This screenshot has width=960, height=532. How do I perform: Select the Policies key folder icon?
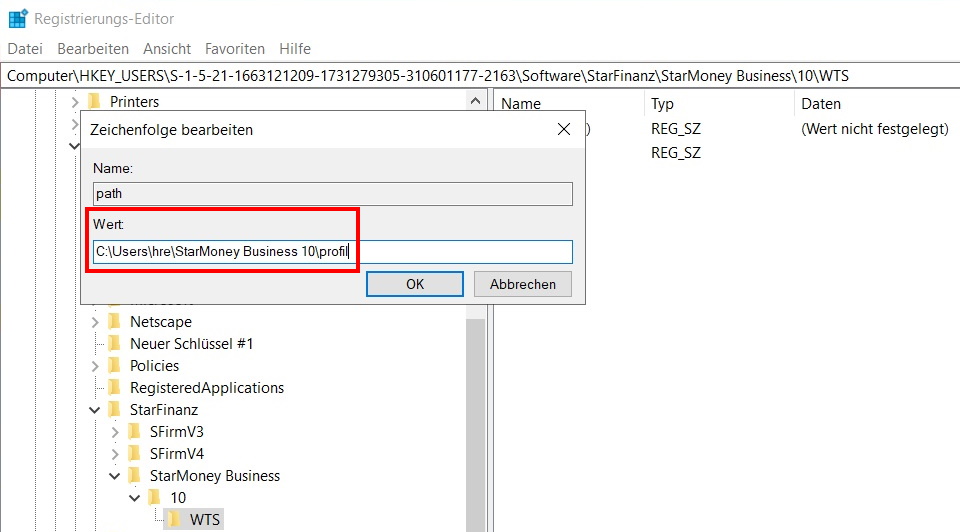[x=114, y=365]
